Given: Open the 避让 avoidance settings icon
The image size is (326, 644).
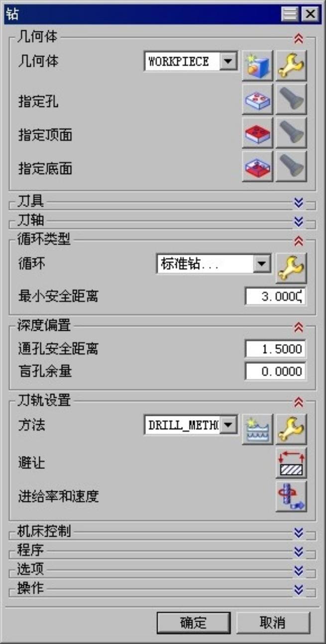Looking at the screenshot, I should point(292,463).
